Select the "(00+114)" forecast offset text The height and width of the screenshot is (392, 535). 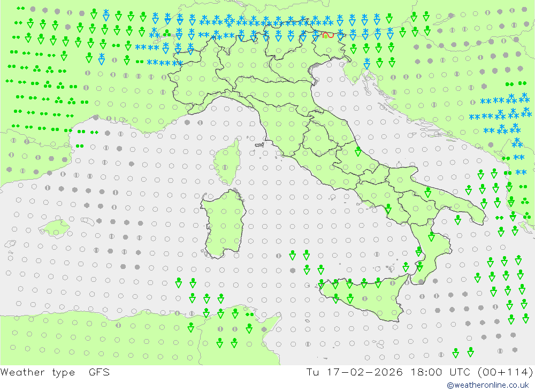click(506, 372)
